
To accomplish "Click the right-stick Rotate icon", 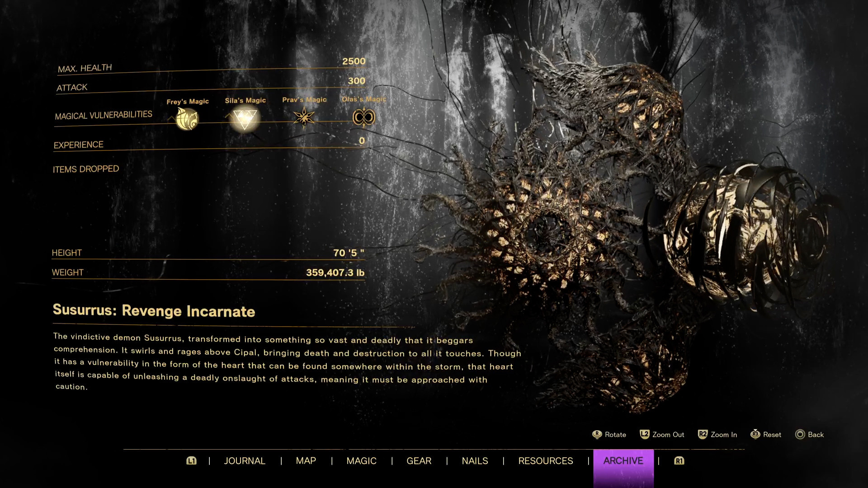I will 597,434.
